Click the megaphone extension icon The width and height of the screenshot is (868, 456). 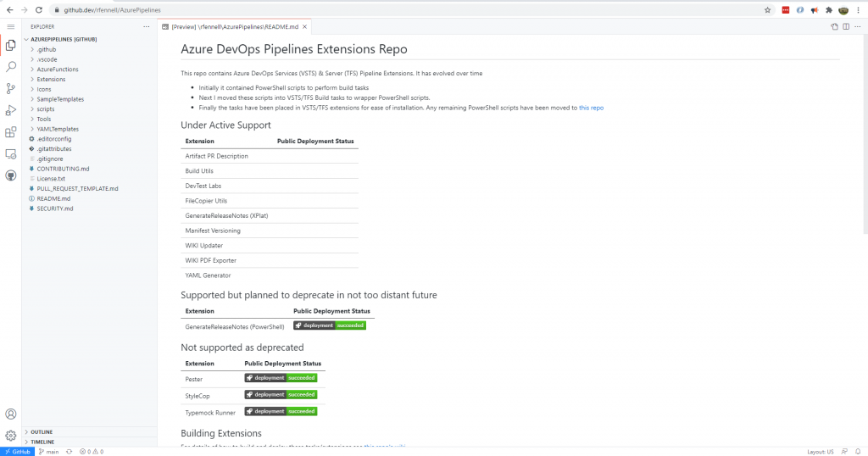click(x=815, y=10)
